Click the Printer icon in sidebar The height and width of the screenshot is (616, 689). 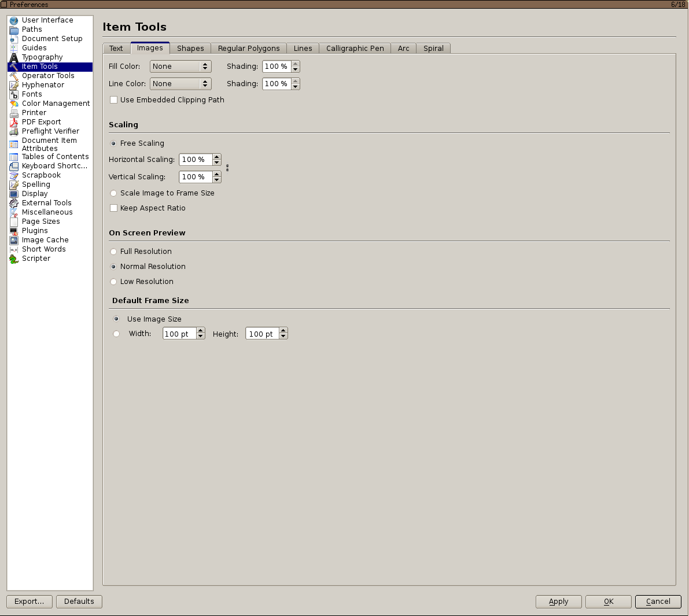[x=14, y=113]
